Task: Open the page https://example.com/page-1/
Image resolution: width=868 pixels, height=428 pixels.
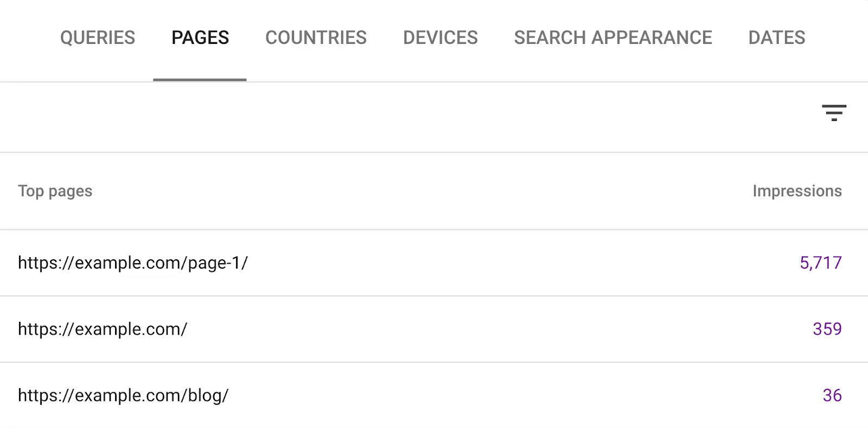Action: pos(133,263)
